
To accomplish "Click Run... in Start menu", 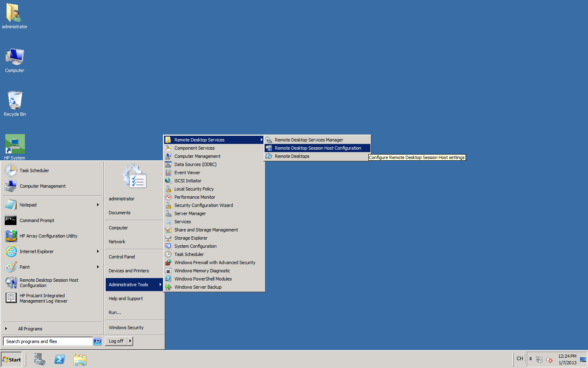I will (x=115, y=312).
